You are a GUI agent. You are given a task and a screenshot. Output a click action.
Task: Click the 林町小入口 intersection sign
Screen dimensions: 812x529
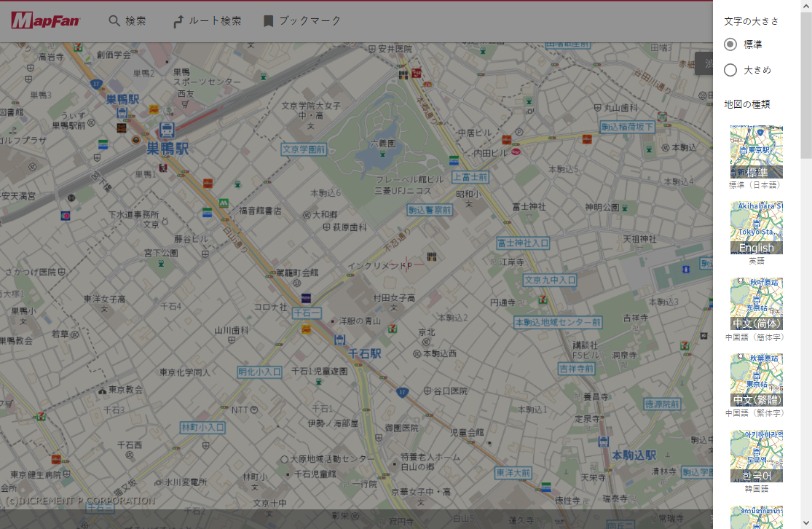click(x=202, y=428)
